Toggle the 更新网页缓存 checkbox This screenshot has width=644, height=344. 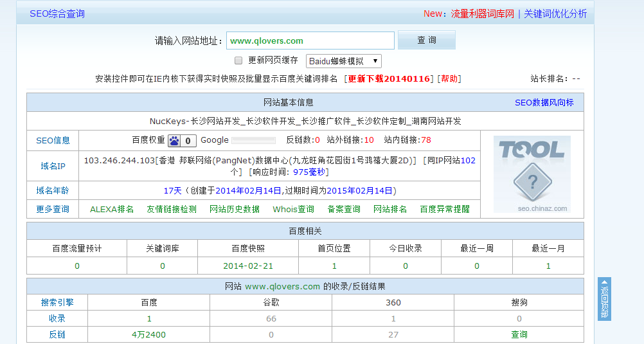point(238,61)
